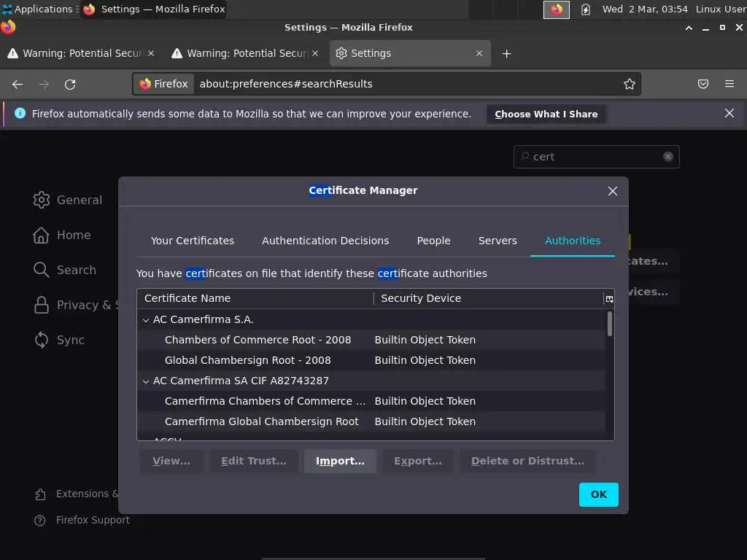
Task: Close the second Warning tab
Action: [315, 53]
